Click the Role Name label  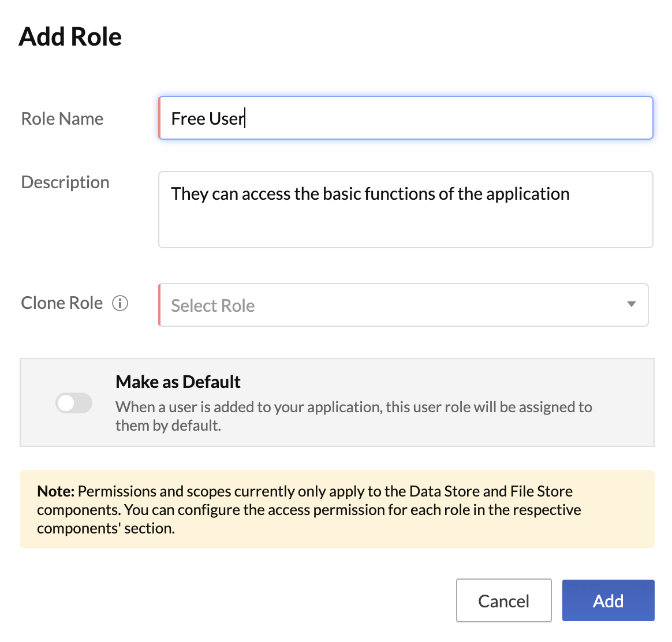62,118
